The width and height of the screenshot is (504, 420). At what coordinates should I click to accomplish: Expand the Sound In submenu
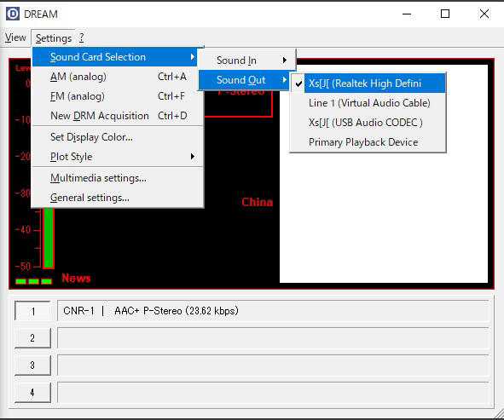[x=246, y=60]
